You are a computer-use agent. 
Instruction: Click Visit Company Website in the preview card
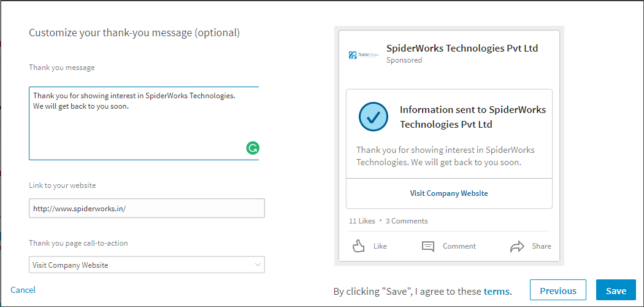(449, 193)
